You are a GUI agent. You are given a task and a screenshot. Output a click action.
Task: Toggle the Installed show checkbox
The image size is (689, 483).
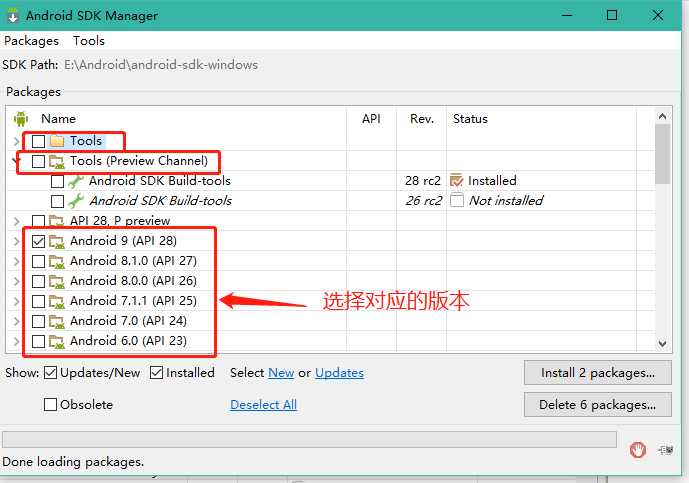156,373
